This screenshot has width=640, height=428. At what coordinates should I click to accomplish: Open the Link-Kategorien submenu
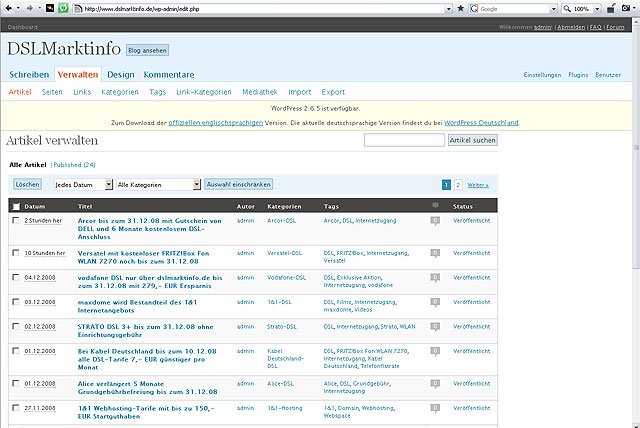click(204, 92)
